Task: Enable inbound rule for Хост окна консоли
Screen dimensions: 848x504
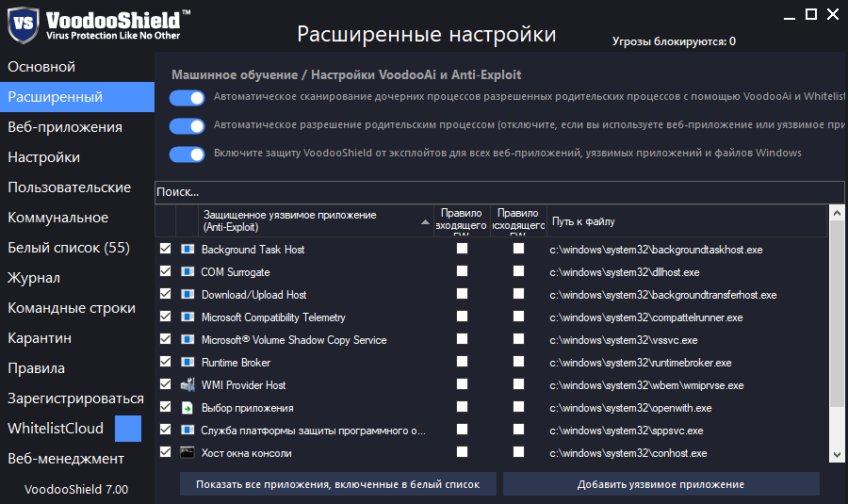Action: [x=462, y=451]
